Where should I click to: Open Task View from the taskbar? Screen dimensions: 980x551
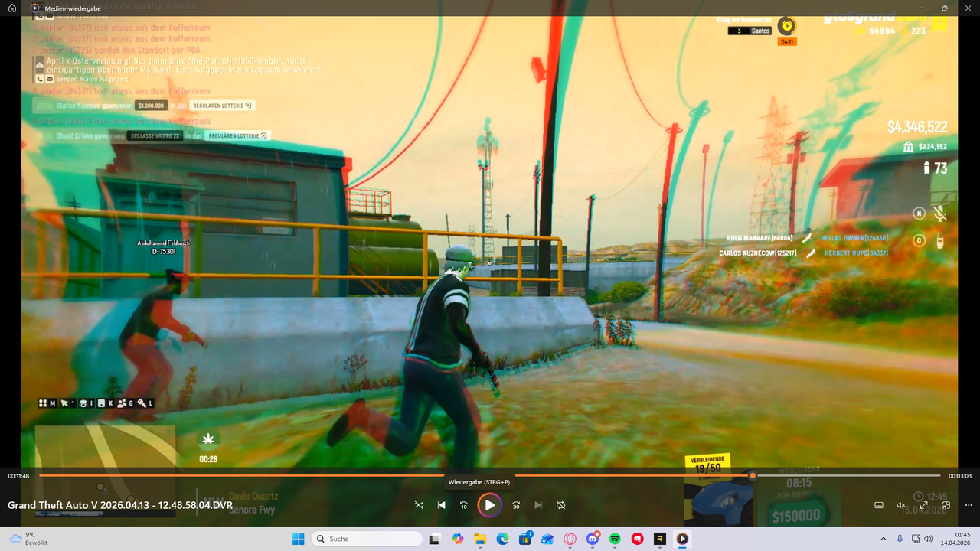[435, 539]
